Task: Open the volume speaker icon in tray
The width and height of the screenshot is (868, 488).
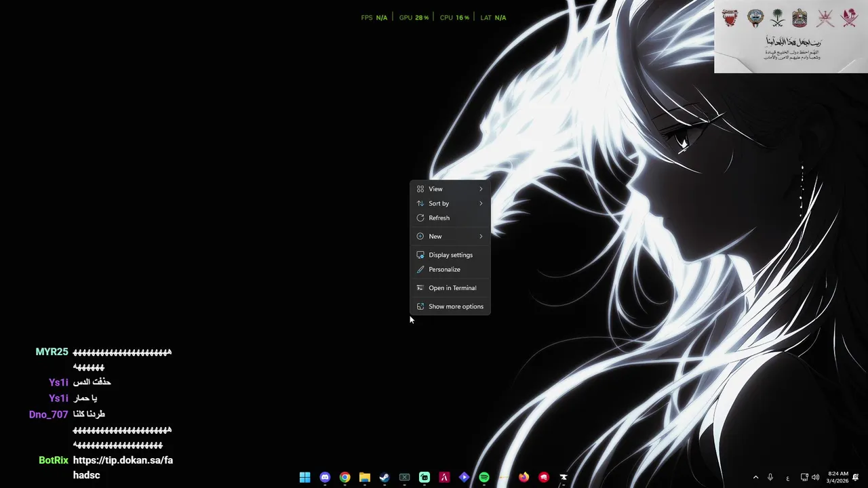Action: [816, 477]
